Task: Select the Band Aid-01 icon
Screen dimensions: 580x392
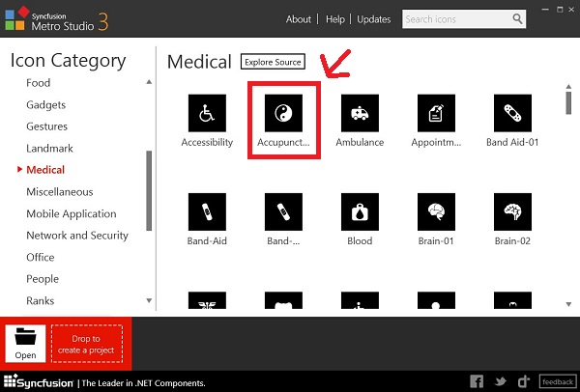Action: tap(512, 113)
